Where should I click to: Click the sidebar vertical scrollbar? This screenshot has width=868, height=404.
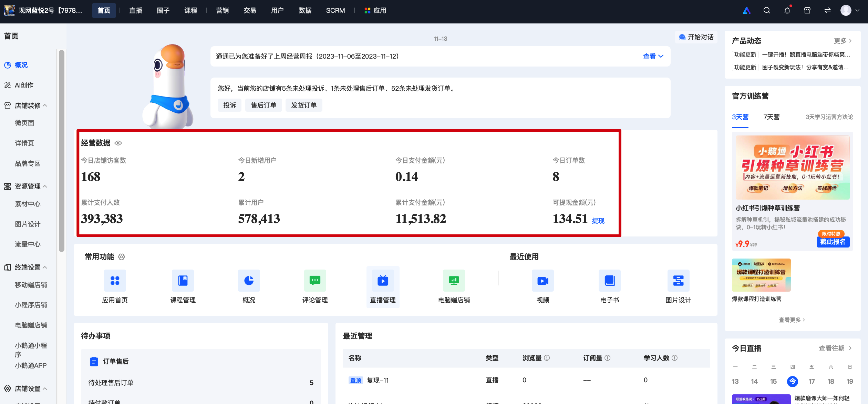click(62, 151)
